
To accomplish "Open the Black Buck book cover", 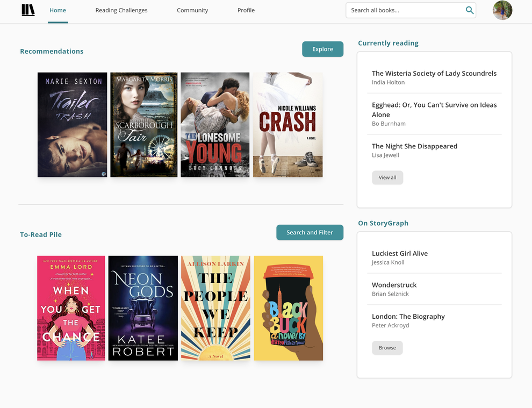I will [289, 308].
